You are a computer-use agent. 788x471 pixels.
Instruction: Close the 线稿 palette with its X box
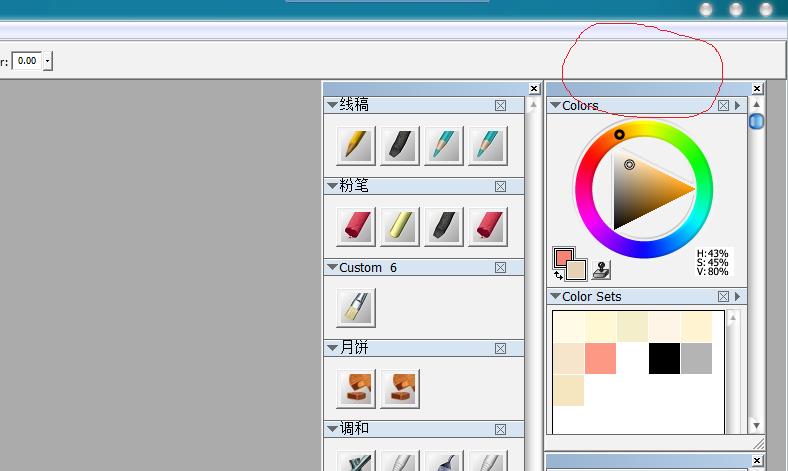[x=500, y=105]
